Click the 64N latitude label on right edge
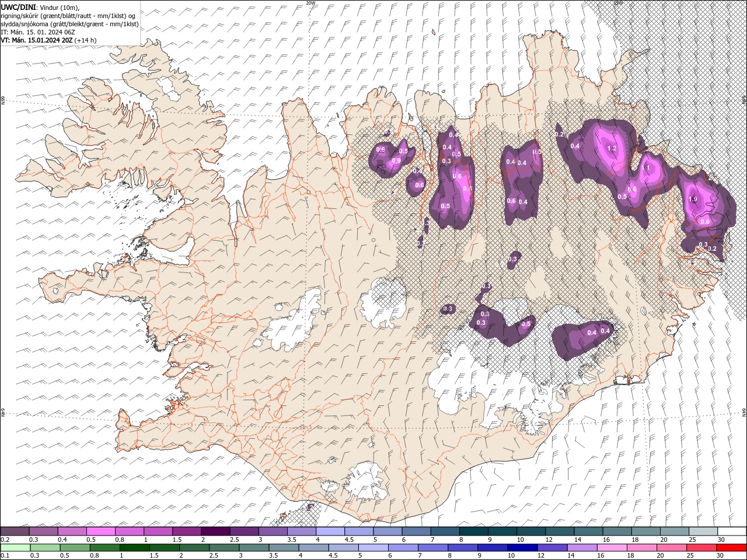Viewport: 747px width, 560px height. (x=744, y=413)
